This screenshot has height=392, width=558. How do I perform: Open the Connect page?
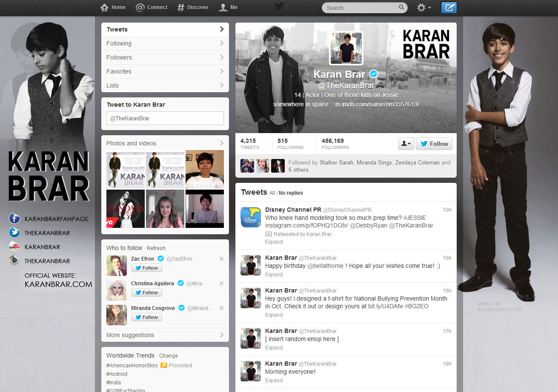pyautogui.click(x=152, y=7)
